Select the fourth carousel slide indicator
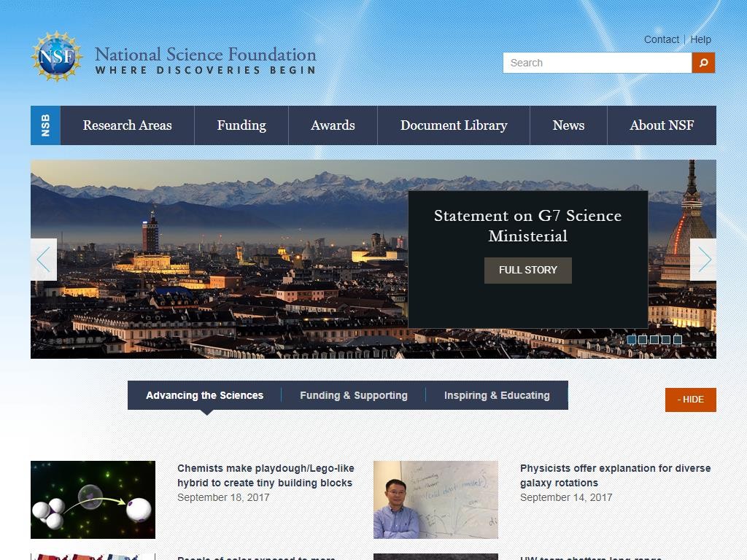The height and width of the screenshot is (560, 747). coord(666,340)
